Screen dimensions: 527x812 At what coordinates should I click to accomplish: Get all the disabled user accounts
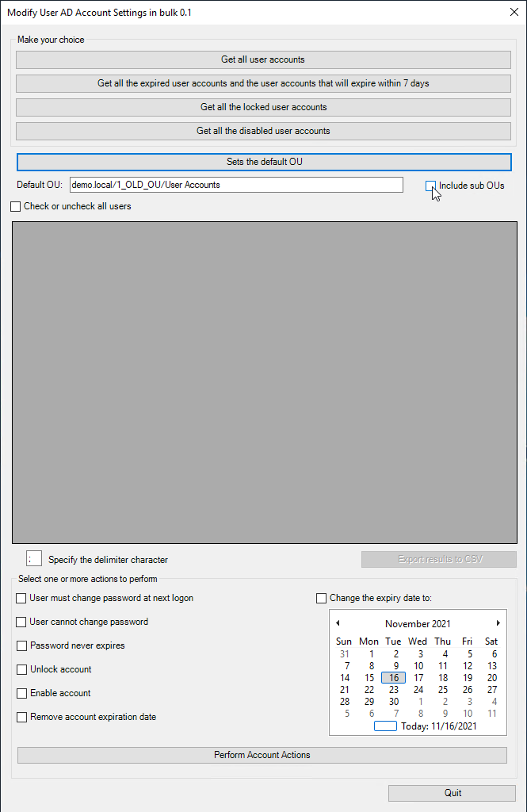click(263, 131)
